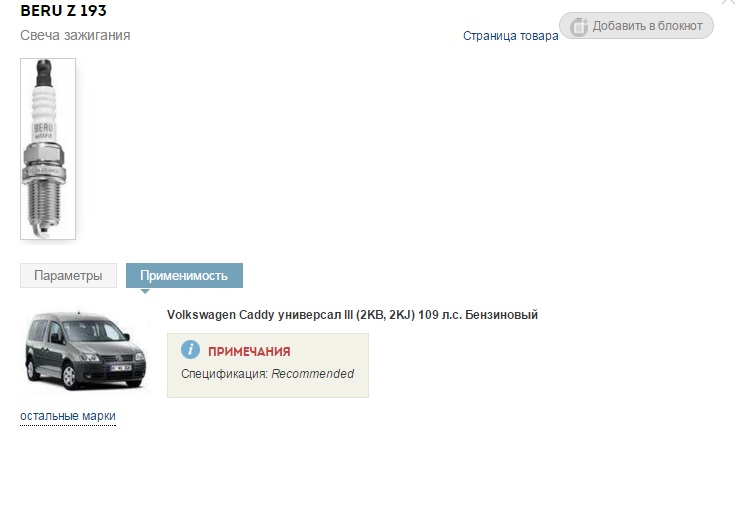Image resolution: width=736 pixels, height=516 pixels.
Task: Click the Volkswagen Caddy car image
Action: (x=85, y=351)
